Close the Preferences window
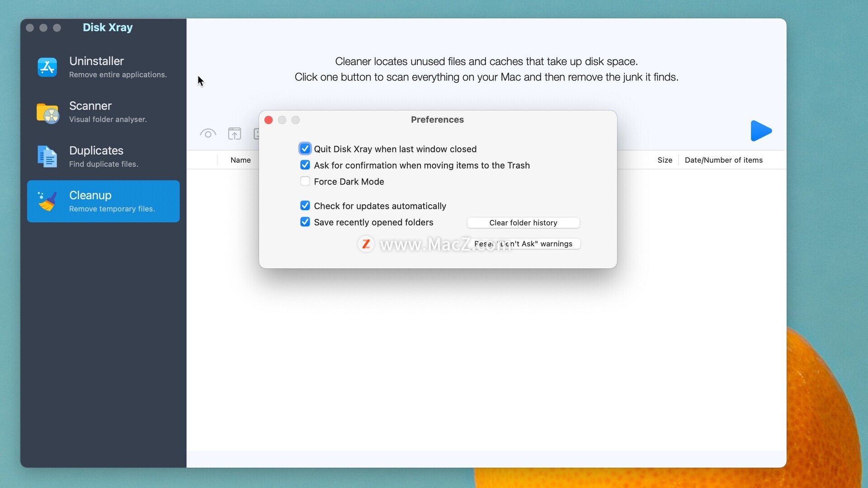The height and width of the screenshot is (488, 868). [269, 120]
